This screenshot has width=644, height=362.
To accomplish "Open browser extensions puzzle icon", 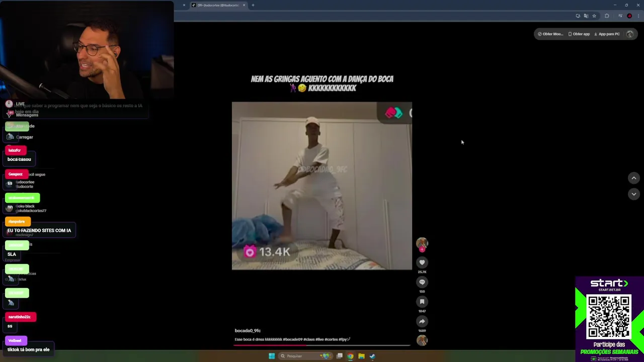I will pos(607,16).
